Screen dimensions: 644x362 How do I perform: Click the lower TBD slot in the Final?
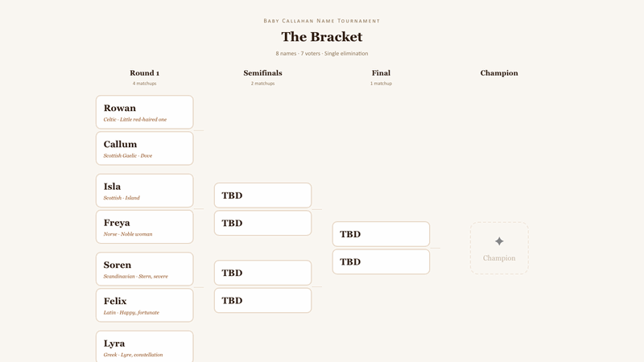click(381, 261)
